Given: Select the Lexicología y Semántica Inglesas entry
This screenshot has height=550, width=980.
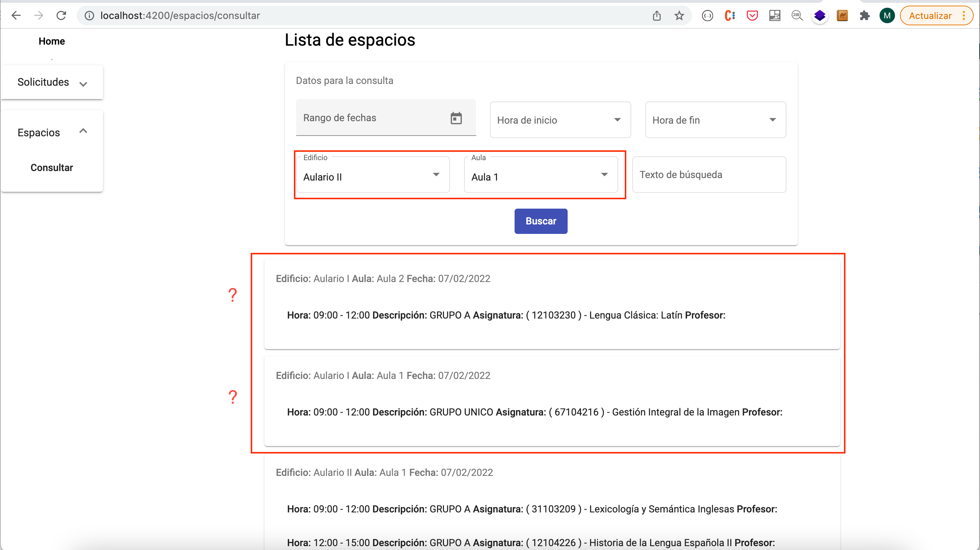Looking at the screenshot, I should pyautogui.click(x=532, y=509).
